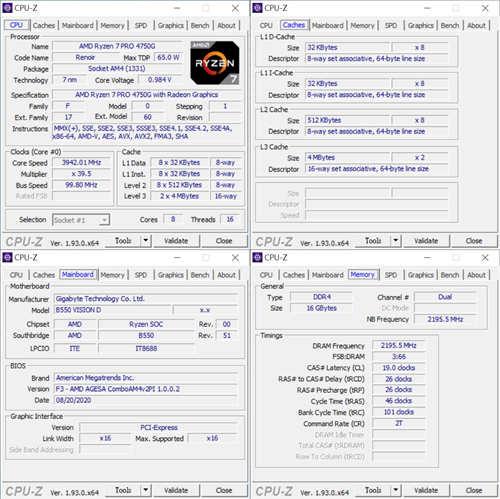
Task: Select Caches tab in Memory window
Action: [x=294, y=275]
